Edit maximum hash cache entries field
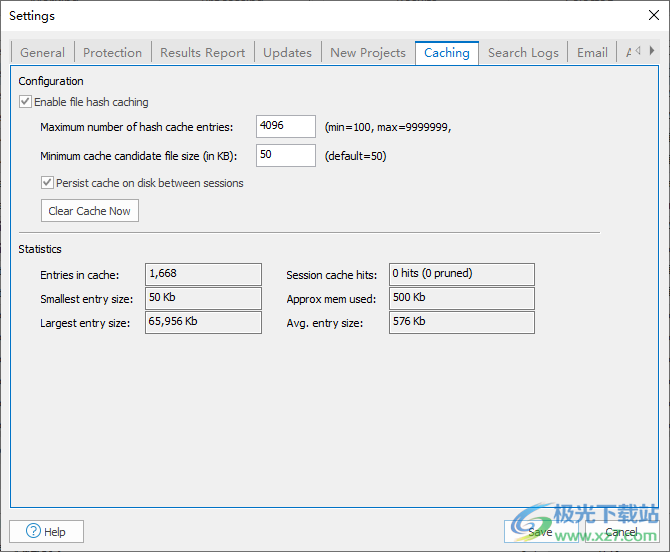Image resolution: width=670 pixels, height=552 pixels. [286, 126]
